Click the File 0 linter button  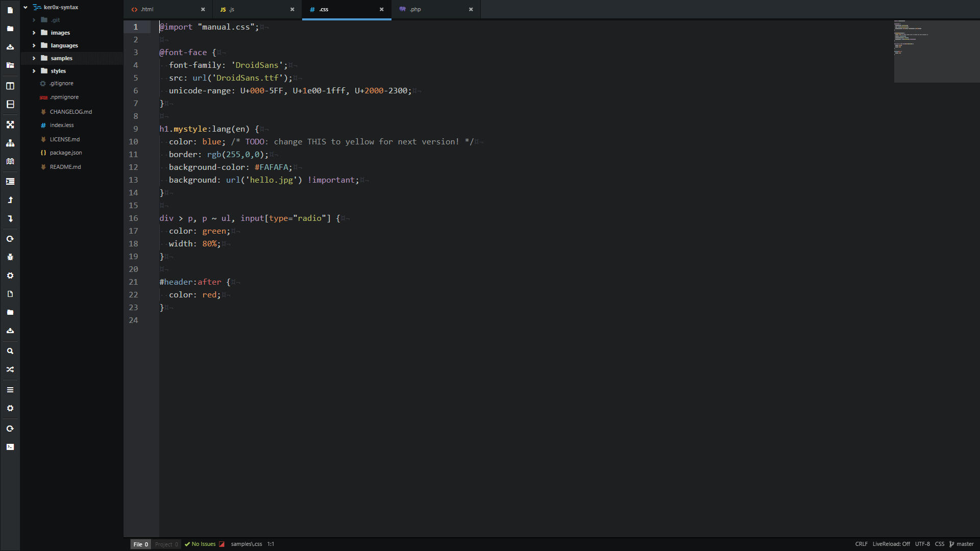pos(141,544)
